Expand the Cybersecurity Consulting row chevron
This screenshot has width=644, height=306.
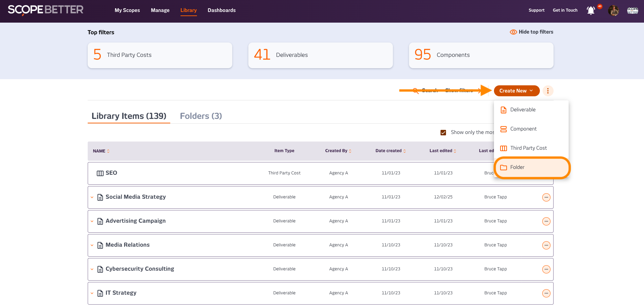click(92, 269)
